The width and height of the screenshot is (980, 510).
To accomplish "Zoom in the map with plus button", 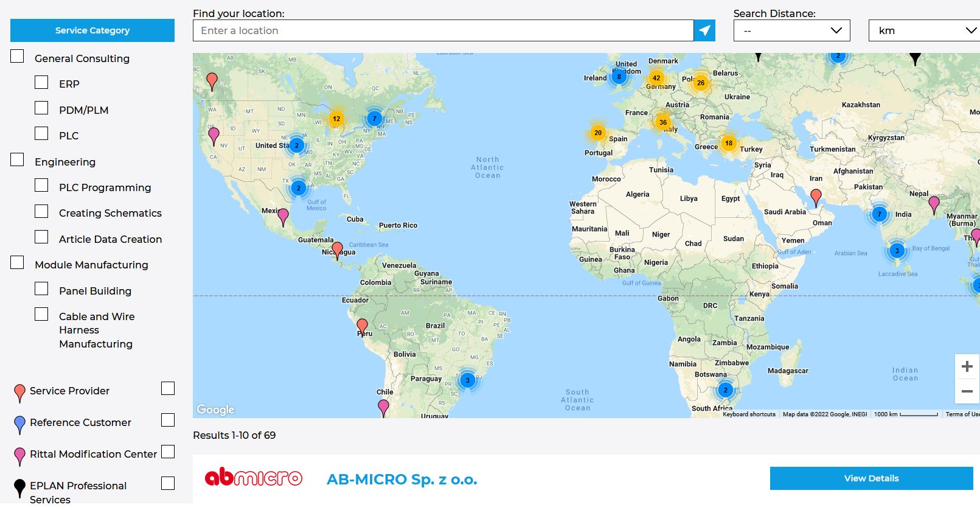I will click(967, 366).
